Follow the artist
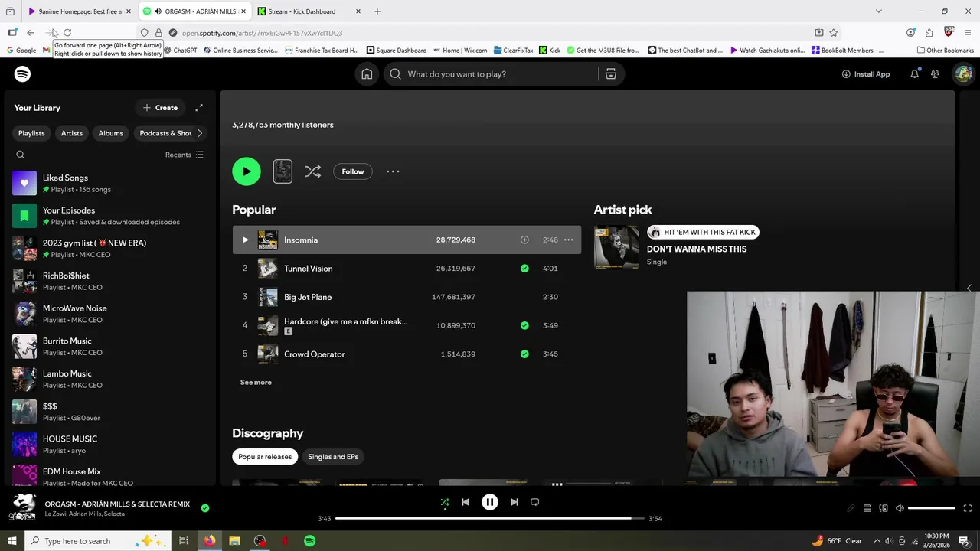This screenshot has width=980, height=551. pos(353,171)
